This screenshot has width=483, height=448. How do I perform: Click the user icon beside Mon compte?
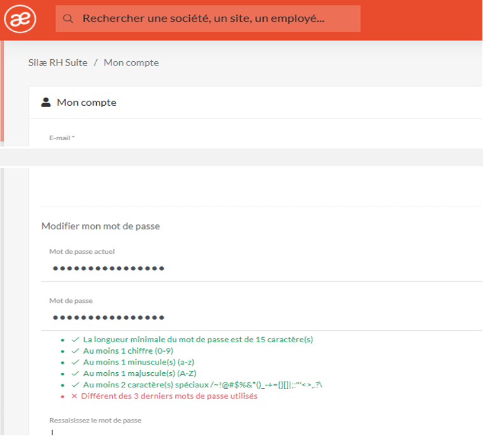[x=46, y=102]
